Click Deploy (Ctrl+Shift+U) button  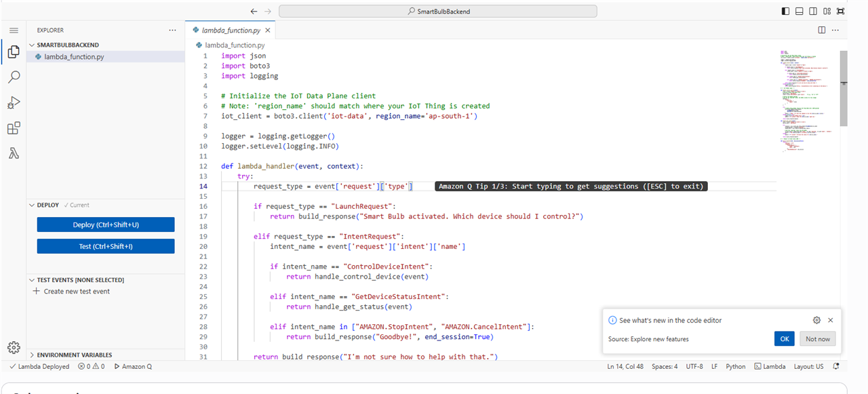(x=106, y=224)
